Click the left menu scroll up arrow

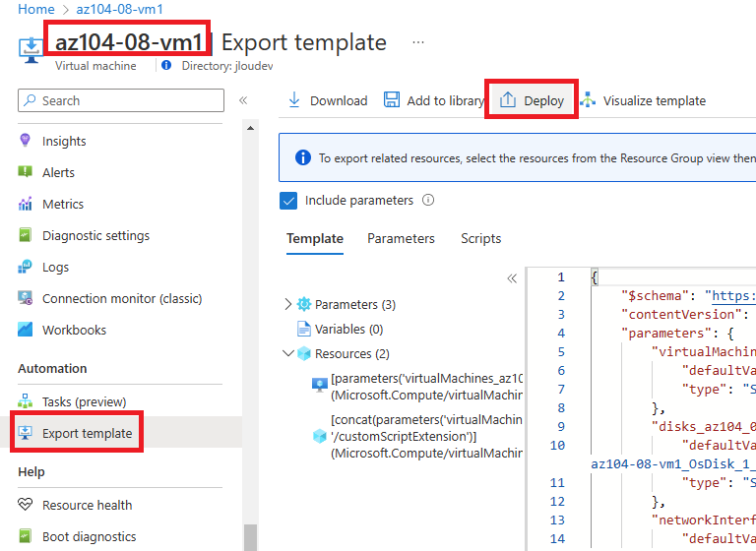coord(250,128)
